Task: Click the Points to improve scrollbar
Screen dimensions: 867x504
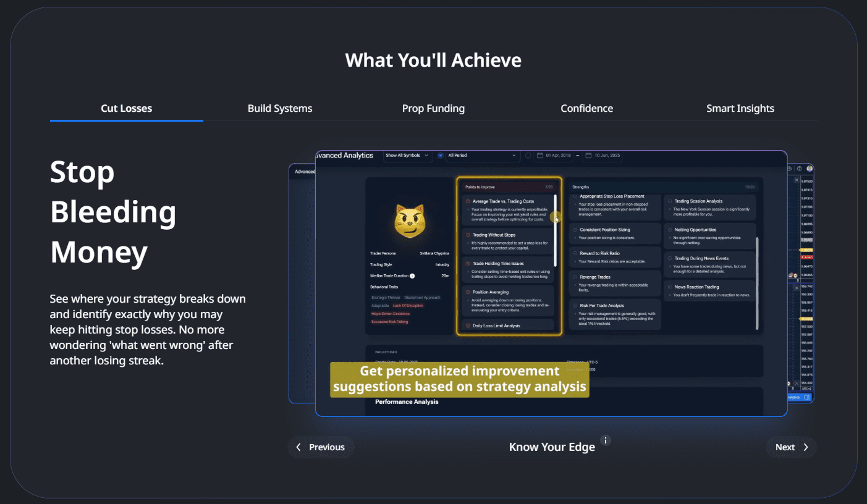Action: tap(555, 230)
